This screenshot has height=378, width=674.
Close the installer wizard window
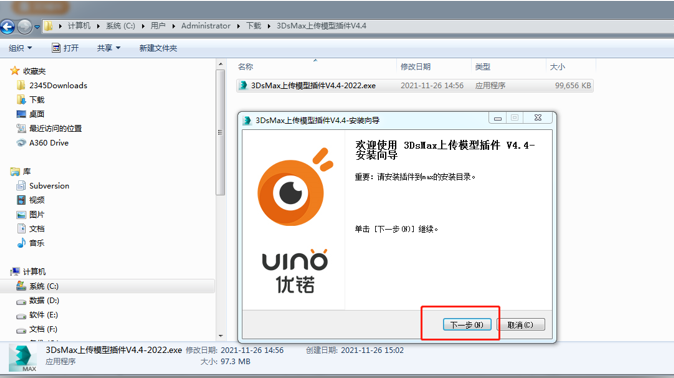(x=538, y=118)
